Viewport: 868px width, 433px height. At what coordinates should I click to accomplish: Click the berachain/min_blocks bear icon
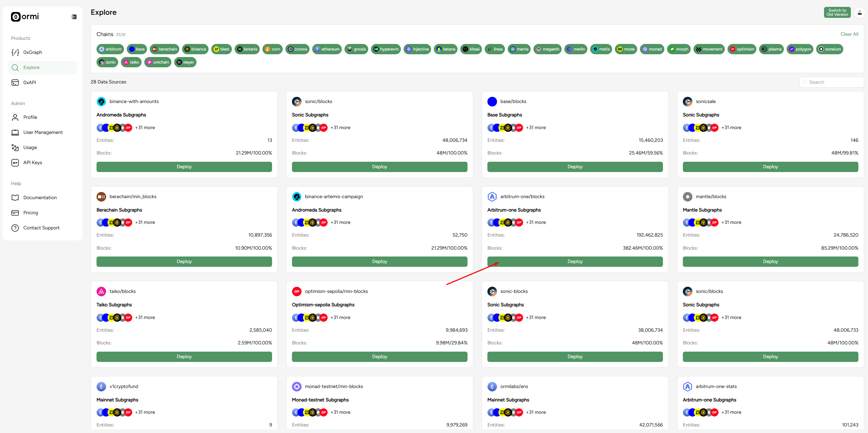(101, 196)
